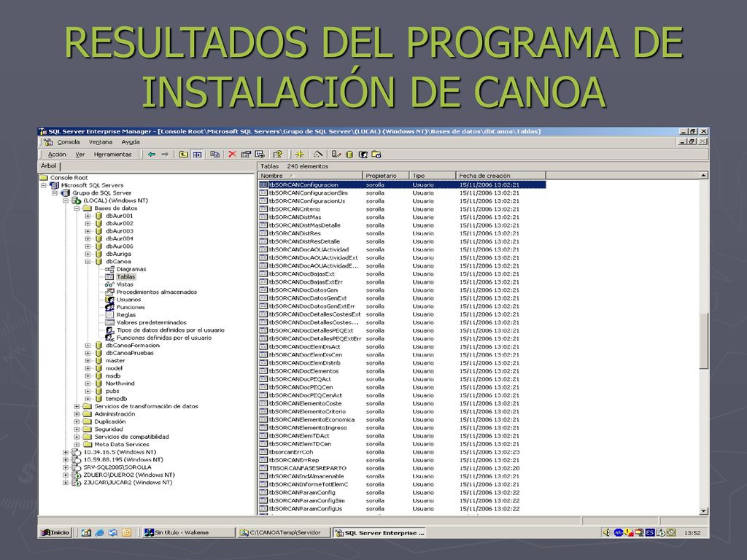The height and width of the screenshot is (560, 747).
Task: Open the Ventana menu
Action: pos(101,142)
